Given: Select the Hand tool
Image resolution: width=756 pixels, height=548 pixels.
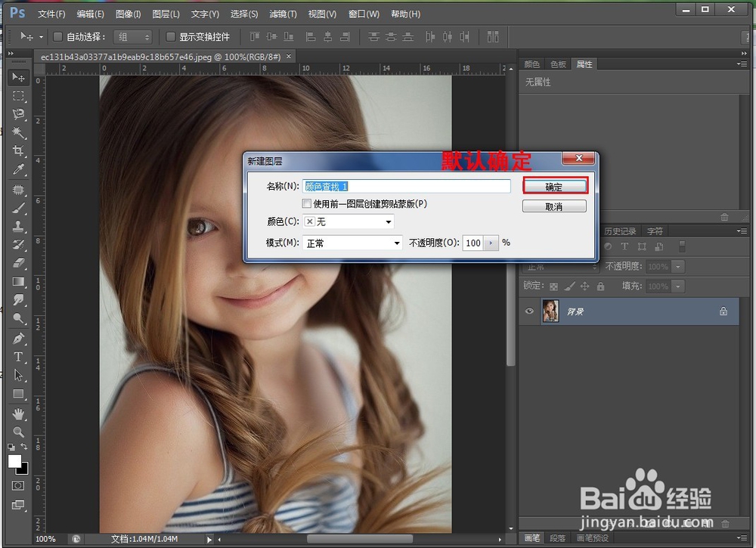Looking at the screenshot, I should pyautogui.click(x=18, y=414).
